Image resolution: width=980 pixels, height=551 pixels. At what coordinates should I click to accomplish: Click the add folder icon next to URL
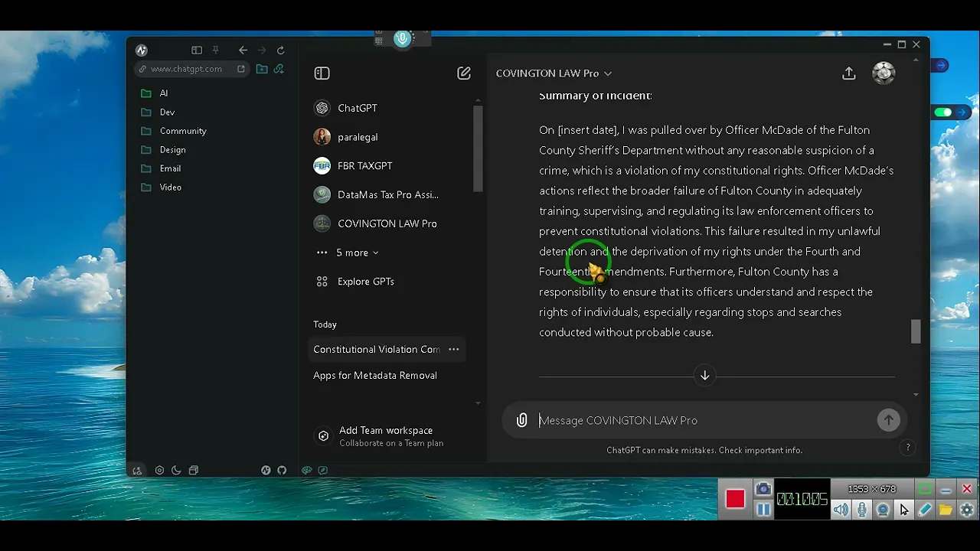(262, 69)
